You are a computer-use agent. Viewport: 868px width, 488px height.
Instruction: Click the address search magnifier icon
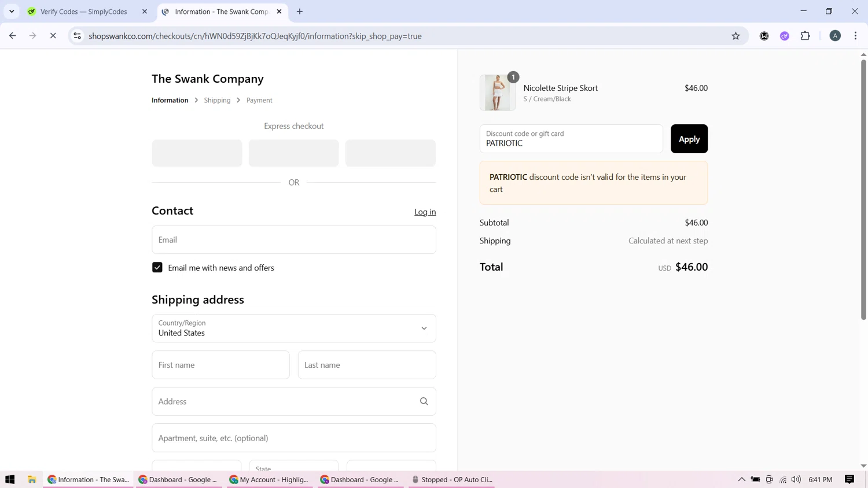[x=424, y=401]
